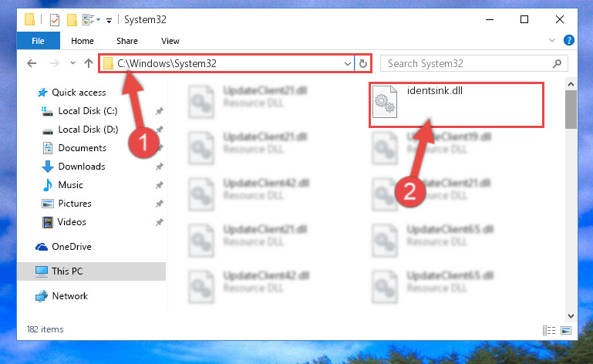Screen dimensions: 593x364
Task: Toggle the pin next to Pictures
Action: [159, 204]
